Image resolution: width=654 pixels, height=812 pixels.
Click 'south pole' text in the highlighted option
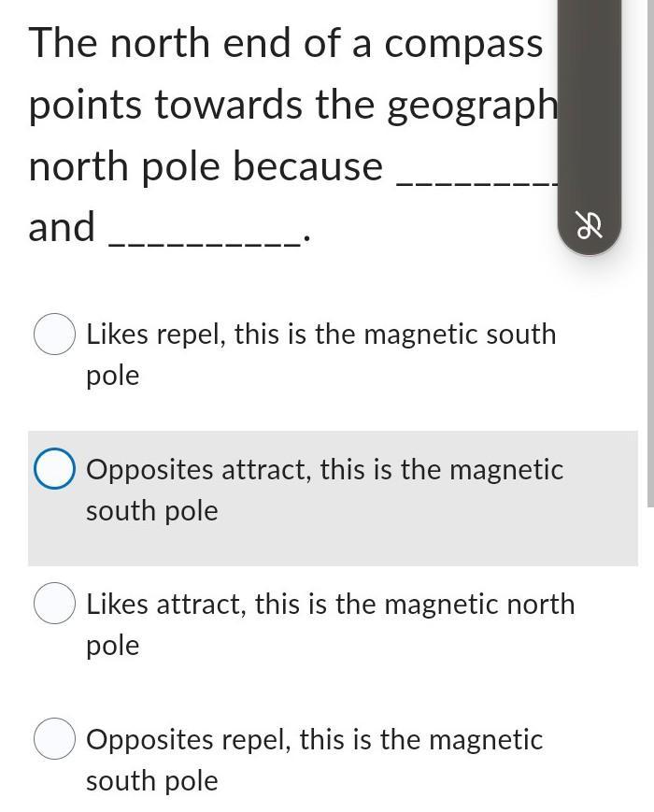[151, 511]
